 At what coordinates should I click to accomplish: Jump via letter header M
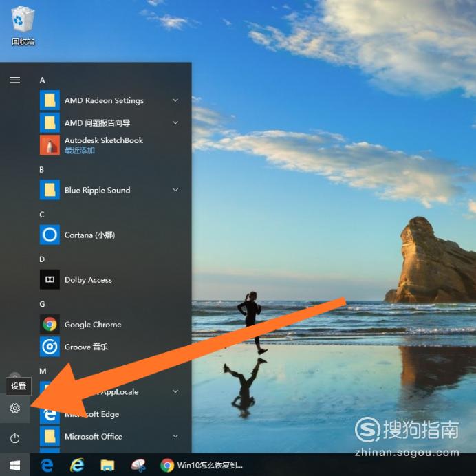(x=43, y=371)
